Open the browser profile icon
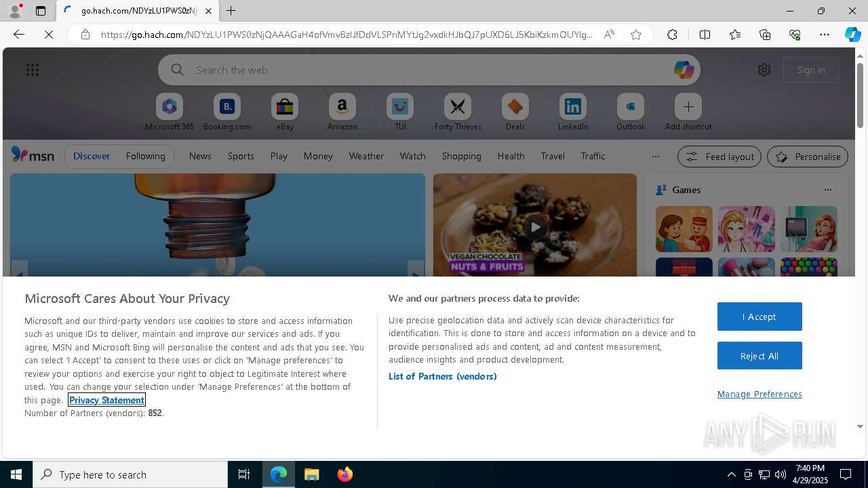The height and width of the screenshot is (488, 868). point(14,11)
